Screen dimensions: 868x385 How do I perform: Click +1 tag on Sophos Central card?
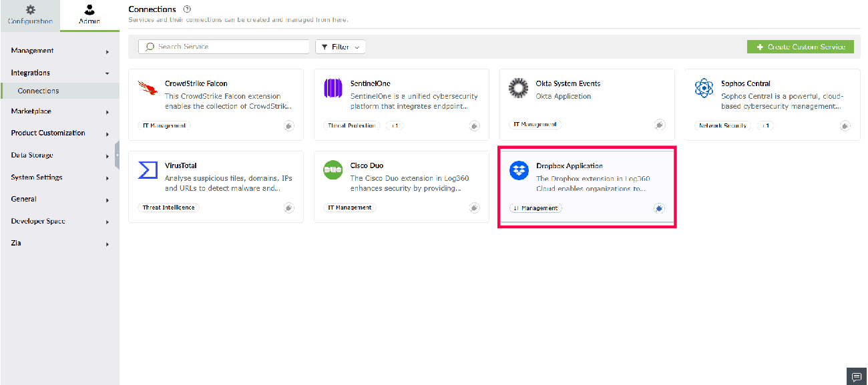click(x=765, y=125)
